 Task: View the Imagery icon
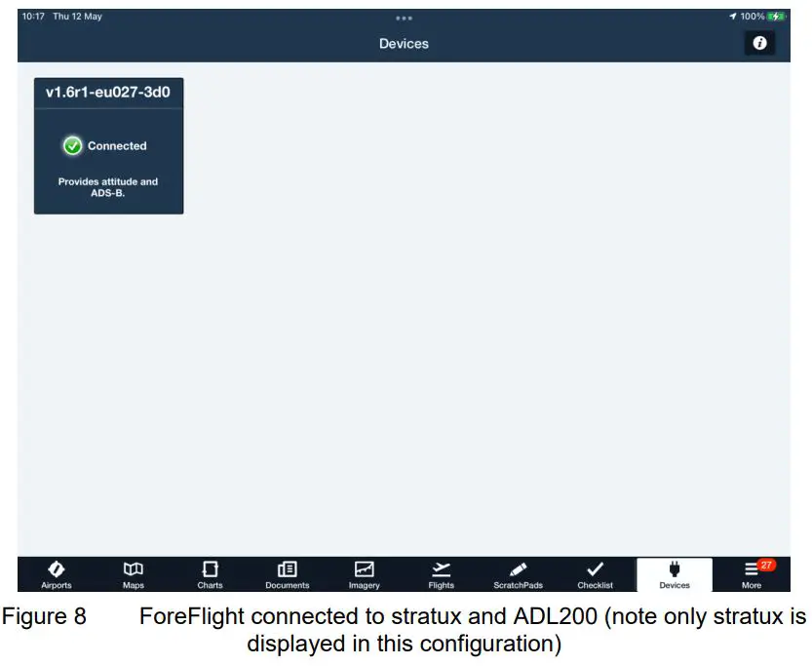[365, 574]
